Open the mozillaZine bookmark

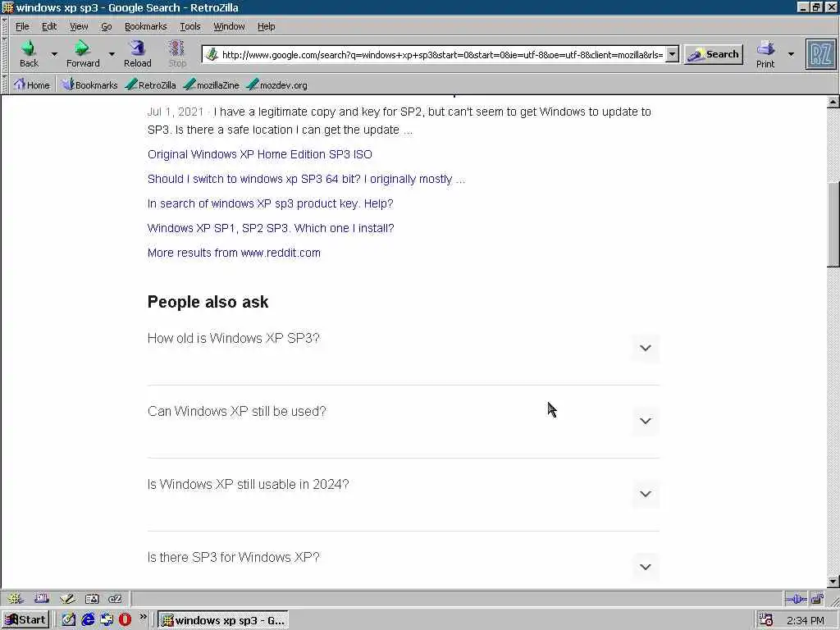211,84
